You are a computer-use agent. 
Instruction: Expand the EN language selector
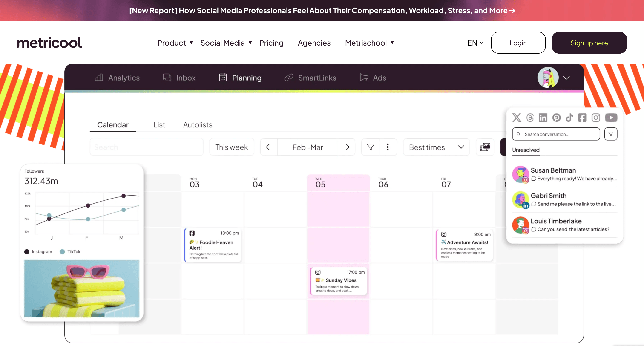tap(475, 43)
